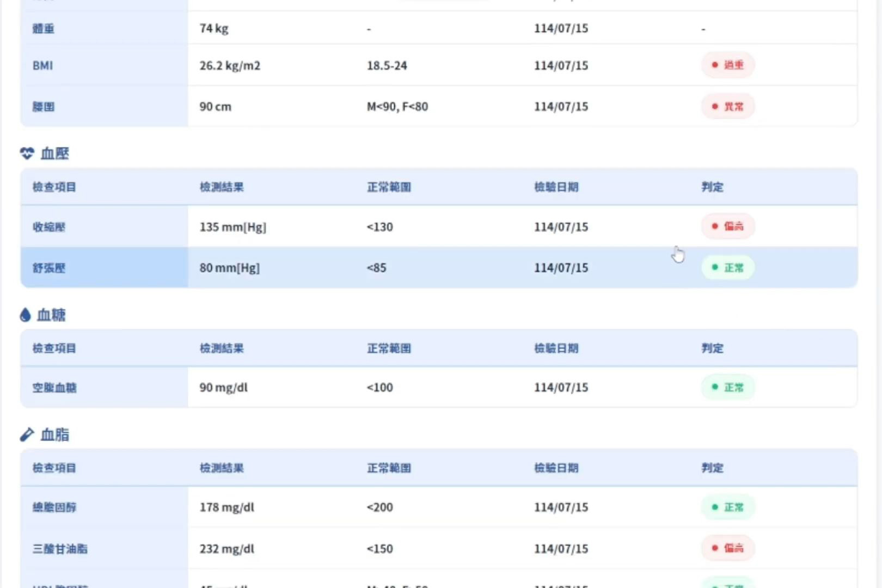This screenshot has height=588, width=882.
Task: Expand the 血糖 section header
Action: (51, 315)
